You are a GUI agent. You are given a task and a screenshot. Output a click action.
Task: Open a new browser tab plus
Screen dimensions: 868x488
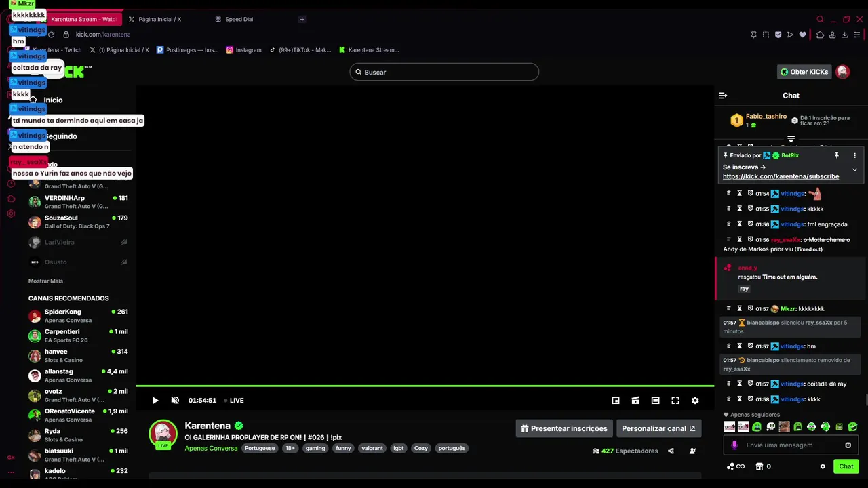pyautogui.click(x=302, y=19)
